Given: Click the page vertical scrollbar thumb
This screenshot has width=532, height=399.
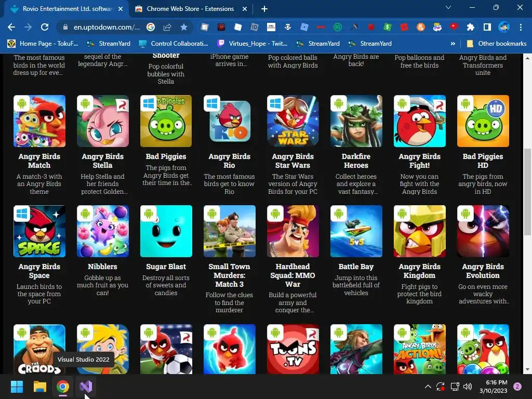Looking at the screenshot, I should pyautogui.click(x=527, y=192).
